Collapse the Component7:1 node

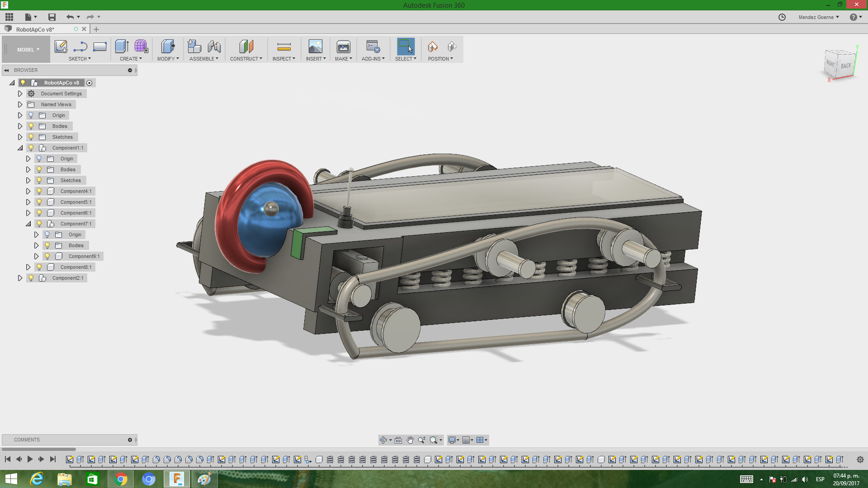click(x=28, y=224)
